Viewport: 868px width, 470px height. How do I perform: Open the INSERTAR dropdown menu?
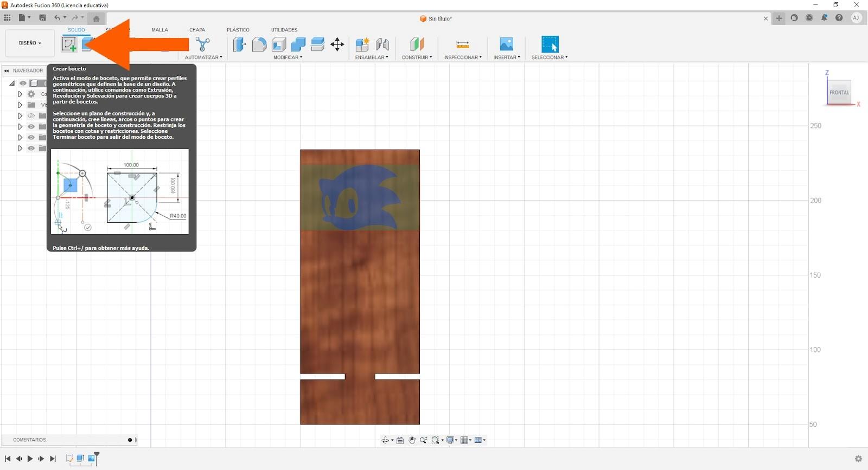[x=507, y=57]
